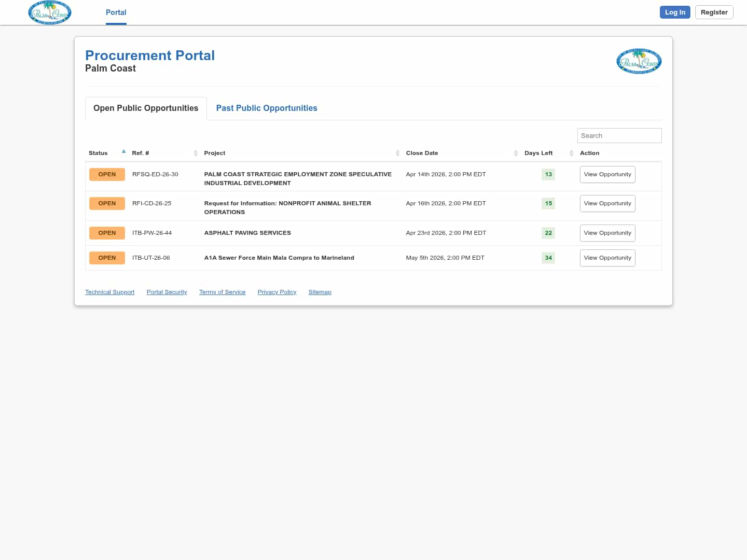Click the Palm Coast logo in header

point(50,12)
